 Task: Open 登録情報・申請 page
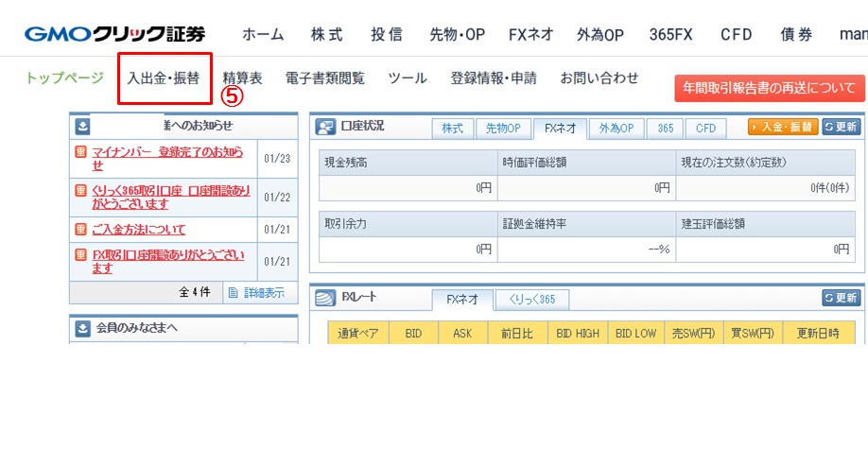(494, 78)
